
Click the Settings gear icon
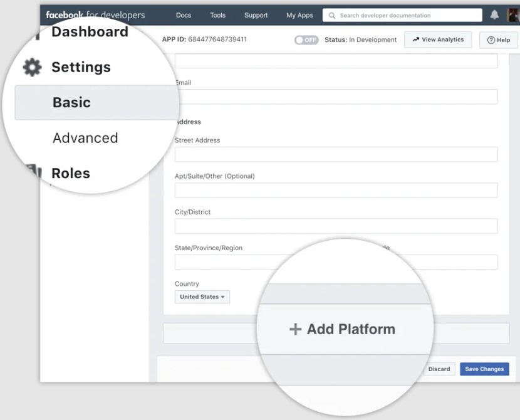tap(29, 67)
